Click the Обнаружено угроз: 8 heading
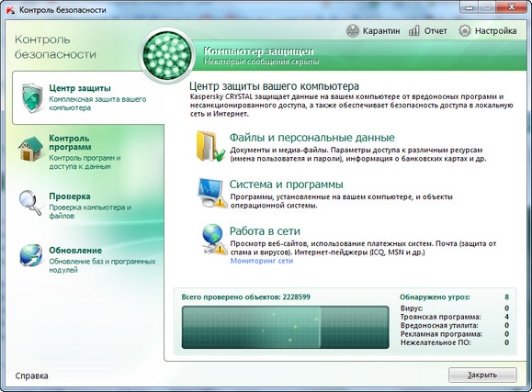 click(454, 297)
